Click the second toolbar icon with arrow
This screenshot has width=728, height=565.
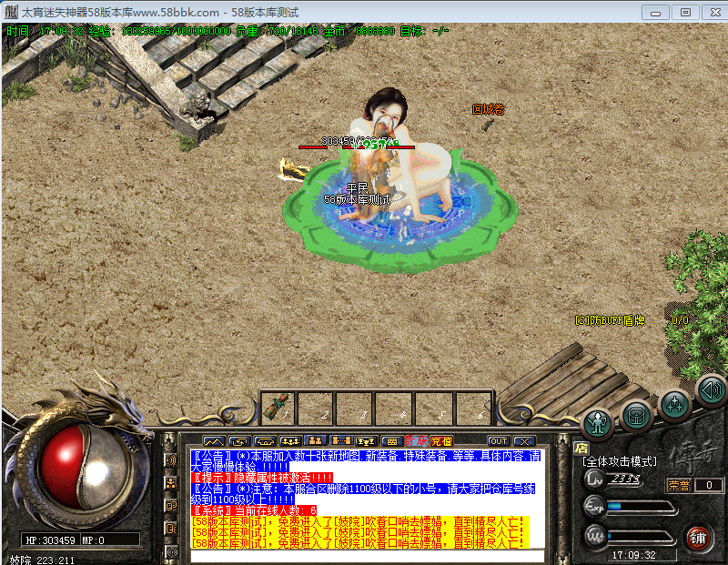(239, 441)
